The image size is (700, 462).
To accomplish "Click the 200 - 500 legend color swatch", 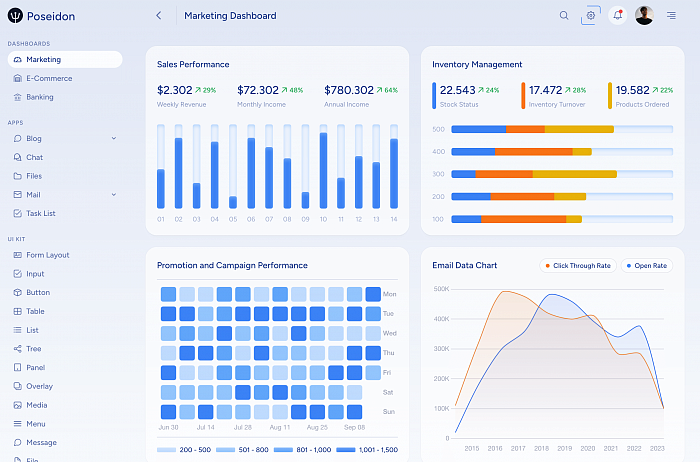I will [167, 450].
